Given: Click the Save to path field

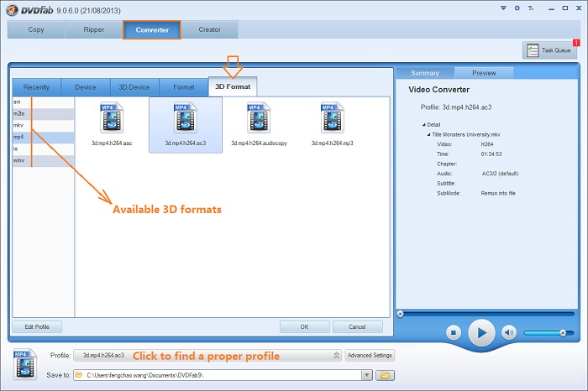Looking at the screenshot, I should click(x=218, y=375).
